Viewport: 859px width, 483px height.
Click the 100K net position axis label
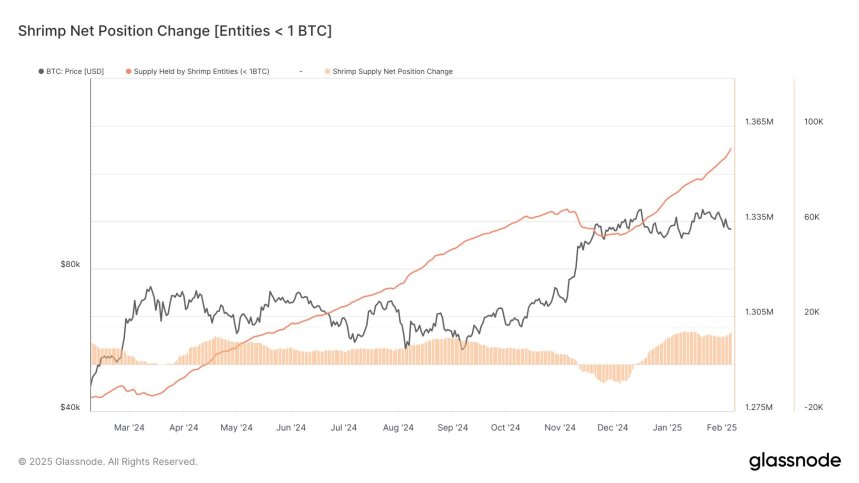(x=813, y=122)
